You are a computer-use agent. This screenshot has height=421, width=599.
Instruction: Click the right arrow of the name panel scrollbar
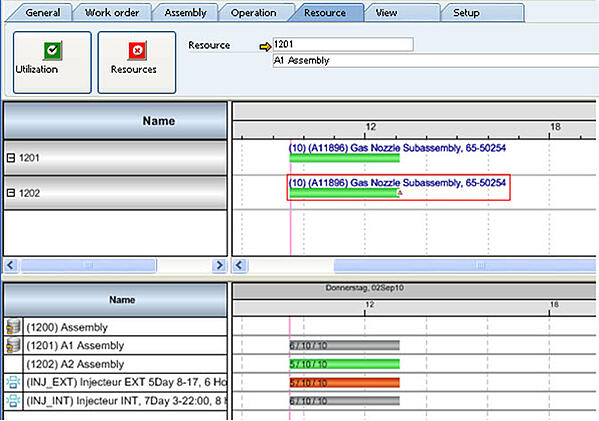pyautogui.click(x=219, y=265)
